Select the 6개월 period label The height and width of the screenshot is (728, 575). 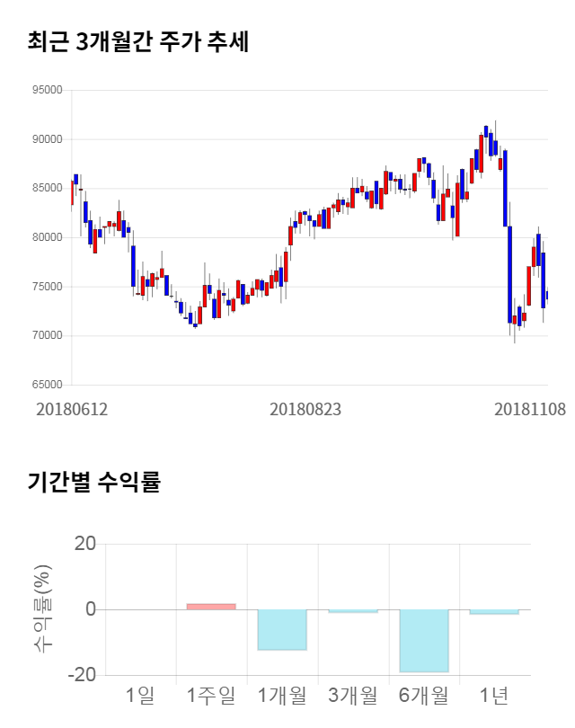click(424, 696)
